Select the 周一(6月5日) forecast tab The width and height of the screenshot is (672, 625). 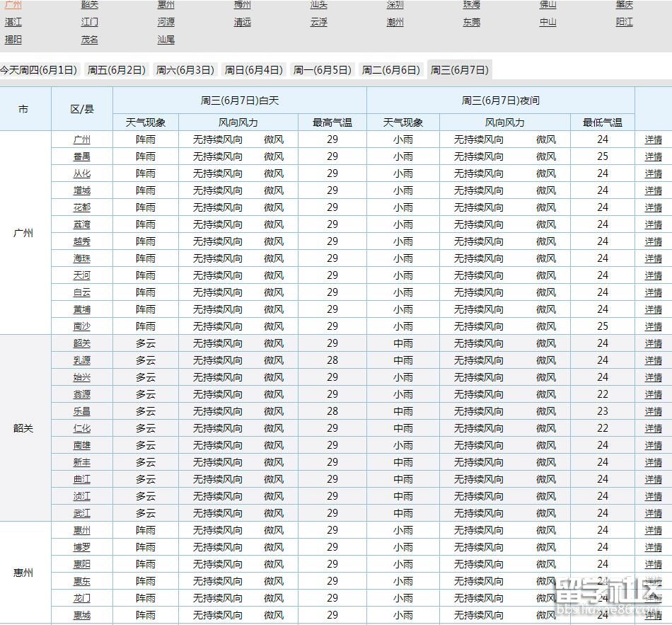point(322,70)
